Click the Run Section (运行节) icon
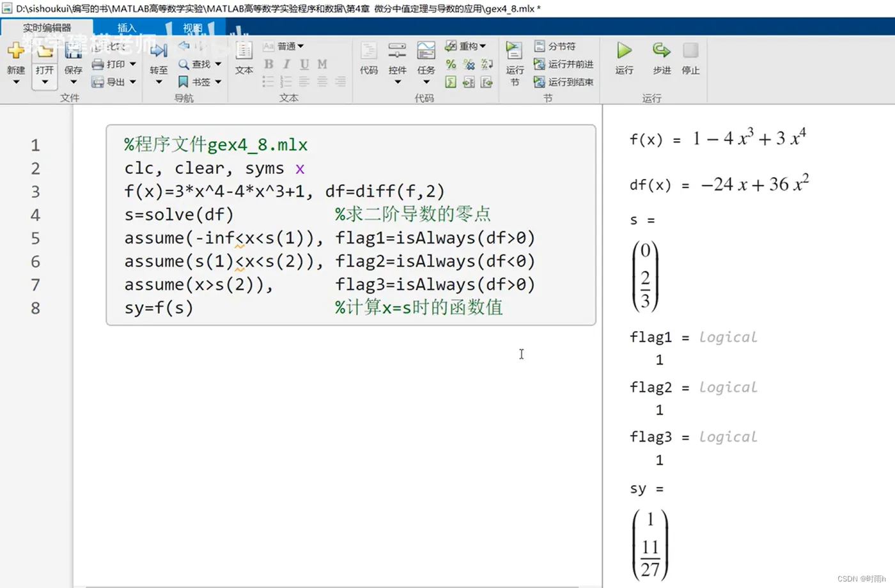 coord(514,50)
